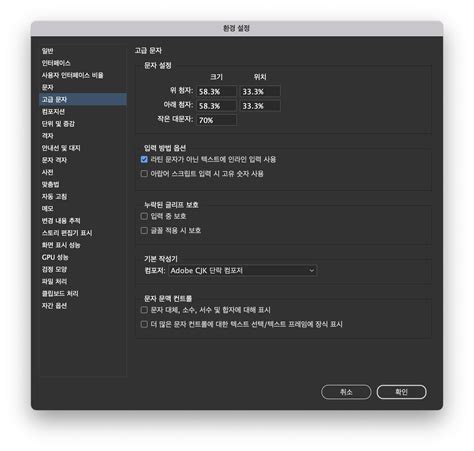Click the 문자 문맥 컨트롤 heading
The height and width of the screenshot is (451, 474).
pyautogui.click(x=168, y=298)
